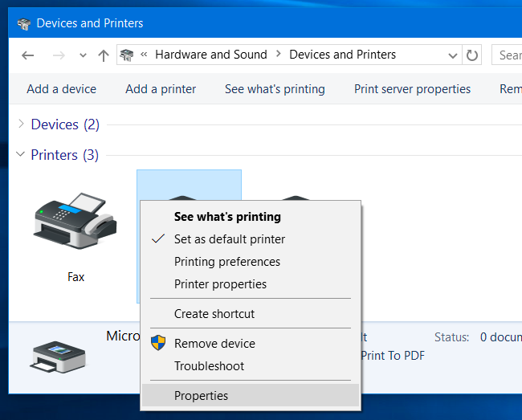Click the search box field
This screenshot has height=420, width=522.
[x=508, y=55]
